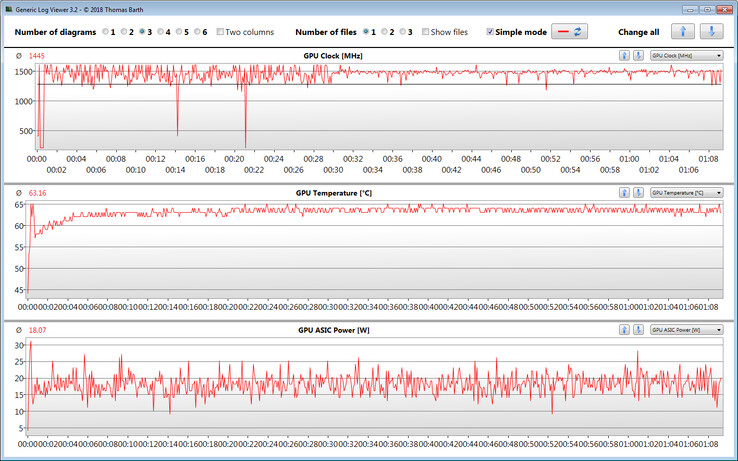
Task: Toggle the Show files checkbox
Action: coord(426,32)
